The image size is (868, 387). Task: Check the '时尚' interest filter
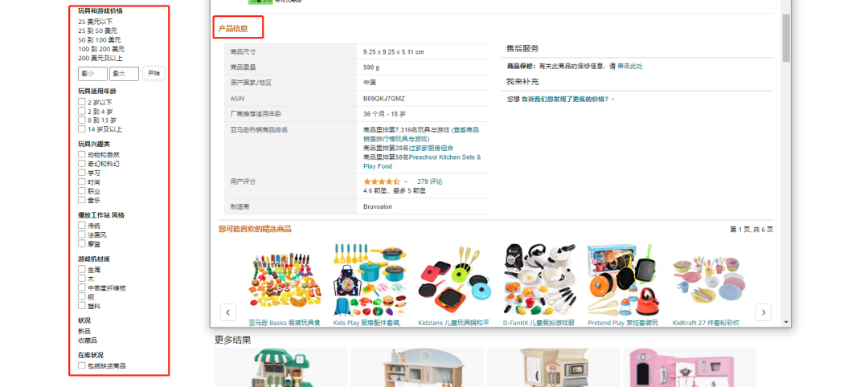point(82,182)
